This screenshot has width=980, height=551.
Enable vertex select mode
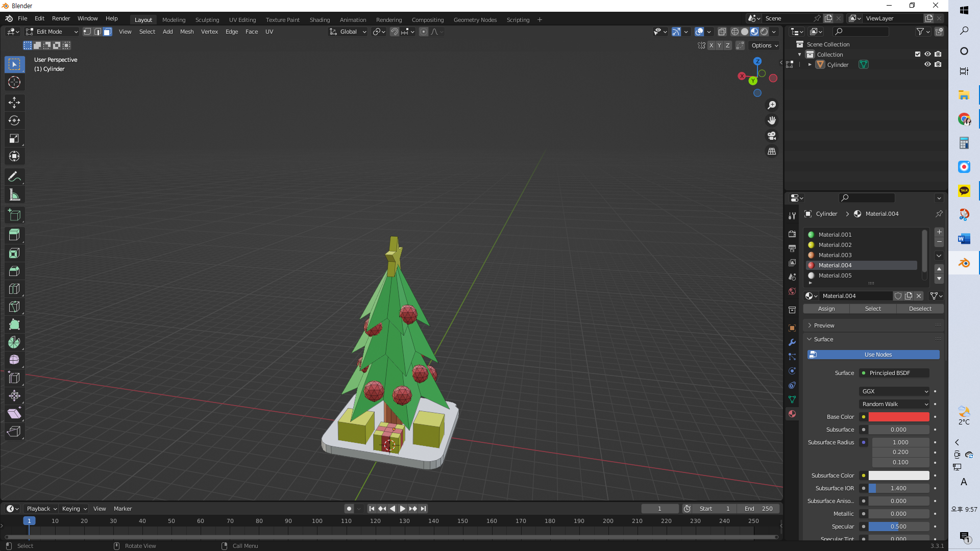[x=87, y=32]
